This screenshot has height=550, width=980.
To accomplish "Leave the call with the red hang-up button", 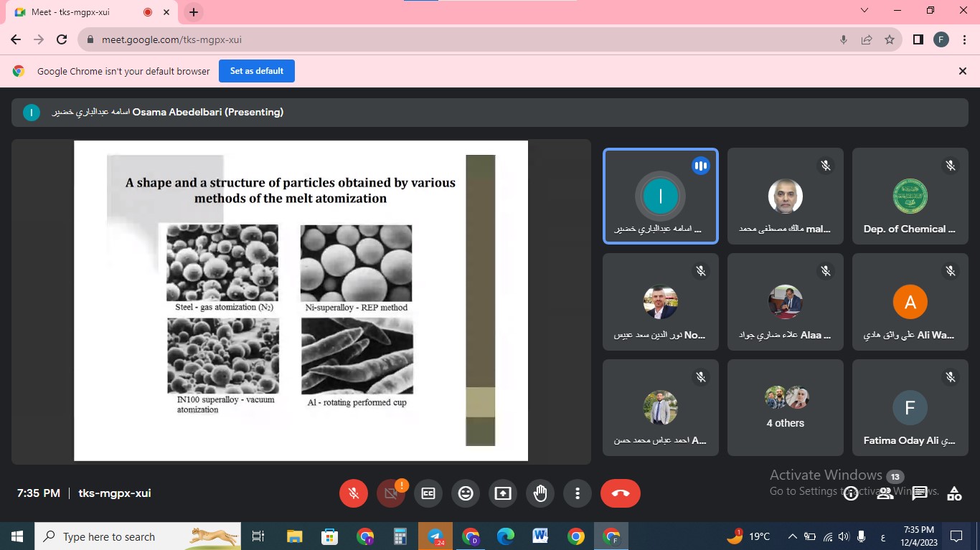I will click(x=621, y=493).
